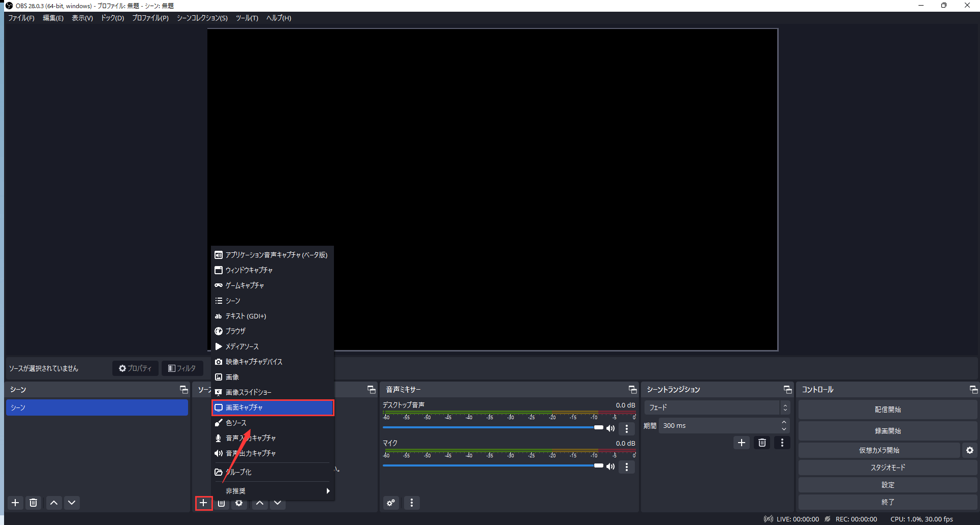Click the 期間 300 ms duration field
The image size is (980, 525).
click(719, 426)
